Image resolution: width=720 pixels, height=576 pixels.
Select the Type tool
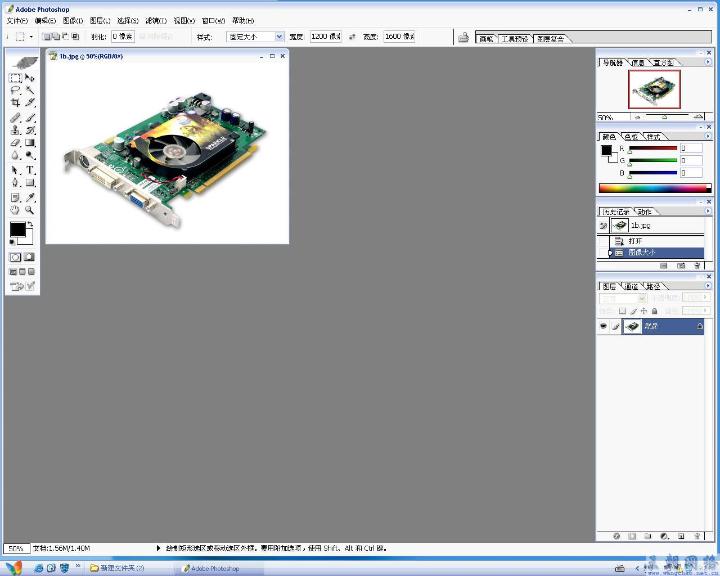pyautogui.click(x=30, y=170)
